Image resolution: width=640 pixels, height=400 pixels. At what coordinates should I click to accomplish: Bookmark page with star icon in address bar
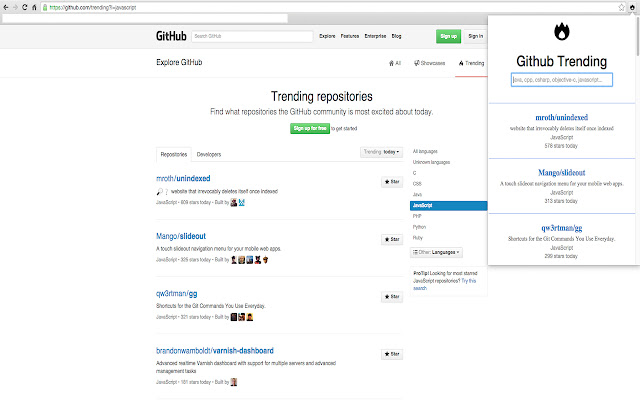click(621, 7)
